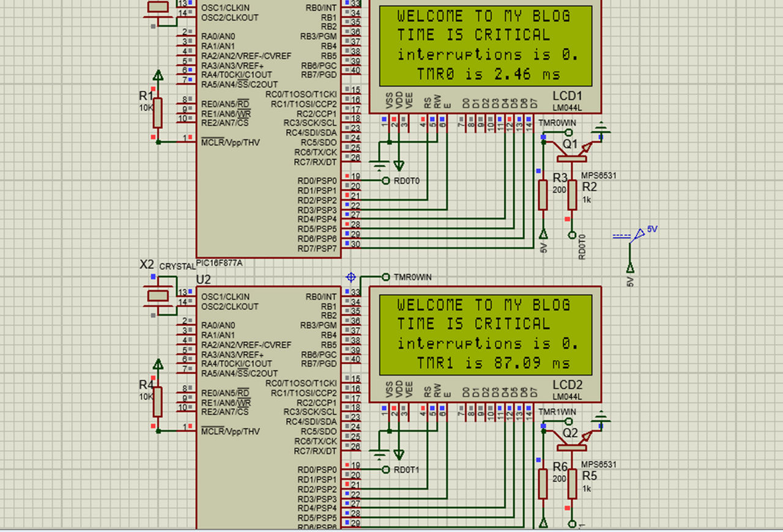
Task: Click U2's RB7/PGD pin label
Action: (318, 363)
